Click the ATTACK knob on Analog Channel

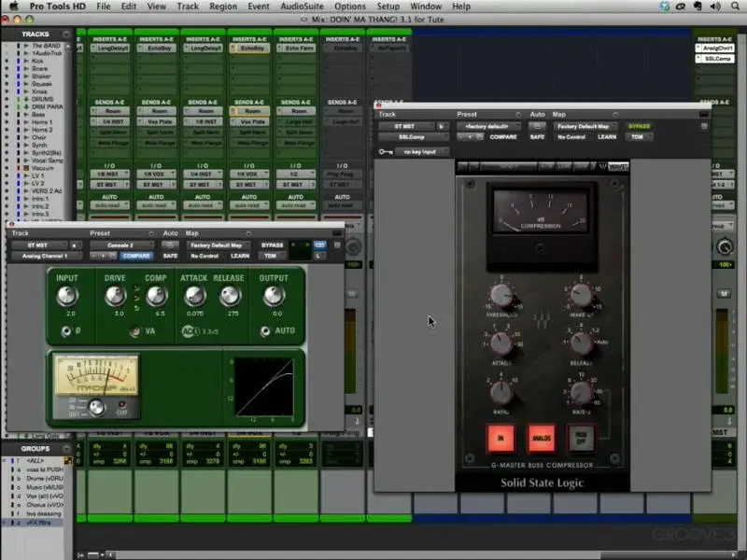click(x=194, y=296)
